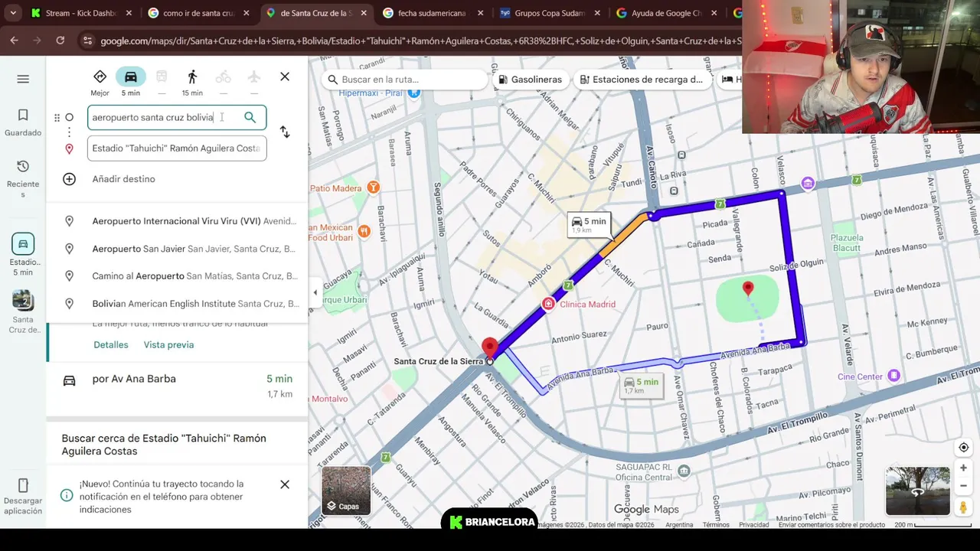Filter by Gasolineras along route
The image size is (980, 551).
pos(530,80)
